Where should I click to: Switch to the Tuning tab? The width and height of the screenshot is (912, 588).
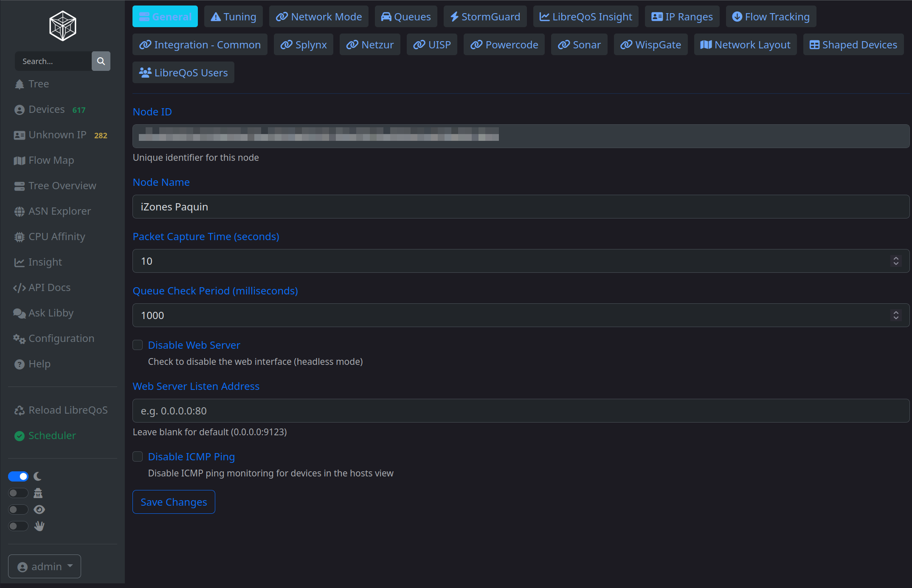tap(234, 17)
